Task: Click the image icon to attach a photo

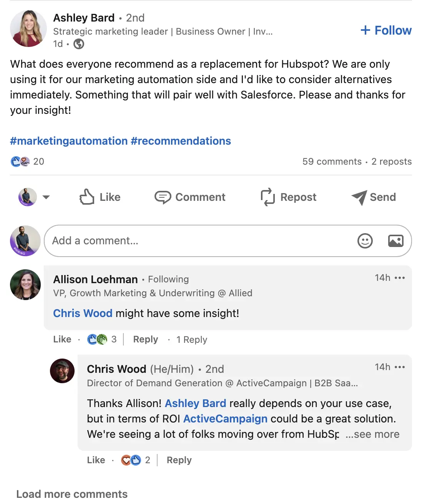Action: point(395,241)
